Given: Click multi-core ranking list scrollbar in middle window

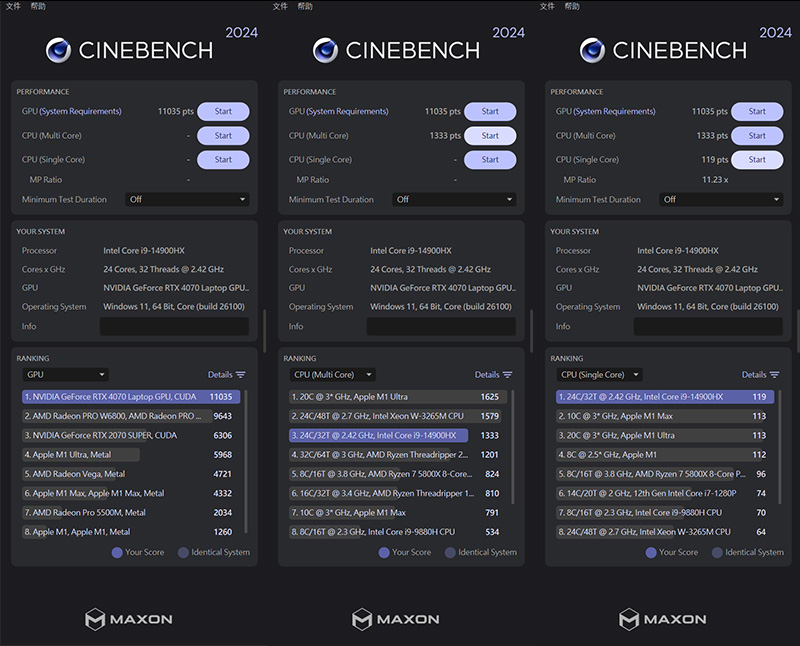Looking at the screenshot, I should (513, 447).
